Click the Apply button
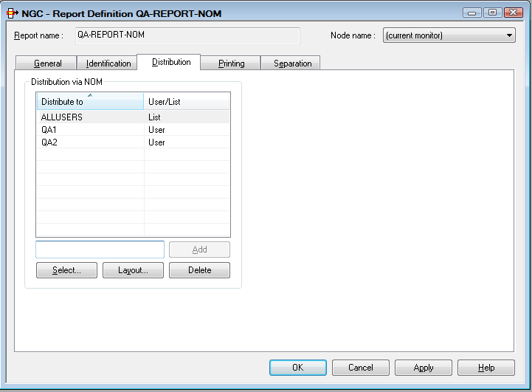 424,368
